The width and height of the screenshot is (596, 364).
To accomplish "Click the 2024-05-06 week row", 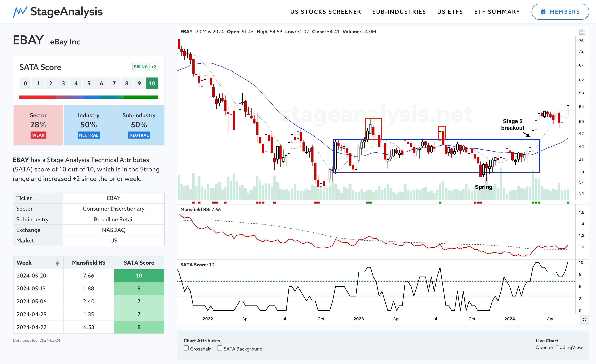I will (89, 301).
